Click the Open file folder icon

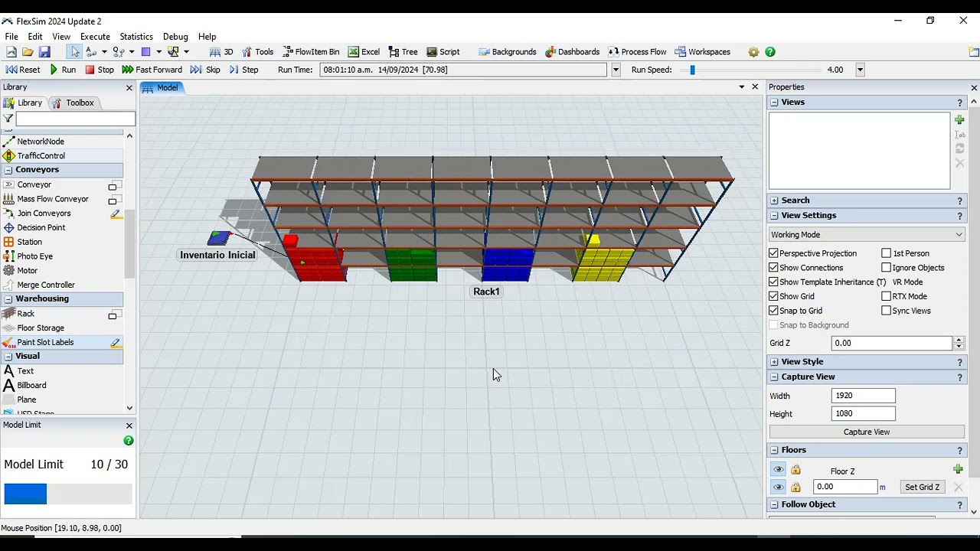click(x=28, y=52)
